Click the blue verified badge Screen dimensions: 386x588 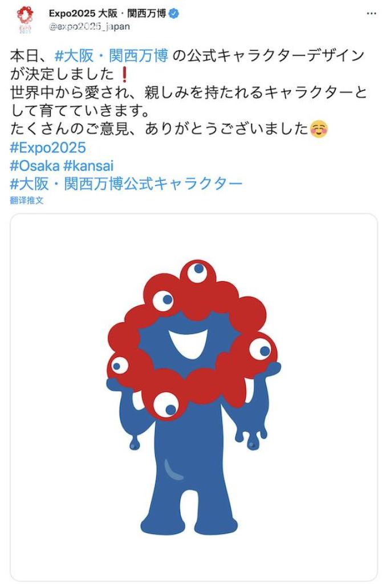pos(174,14)
